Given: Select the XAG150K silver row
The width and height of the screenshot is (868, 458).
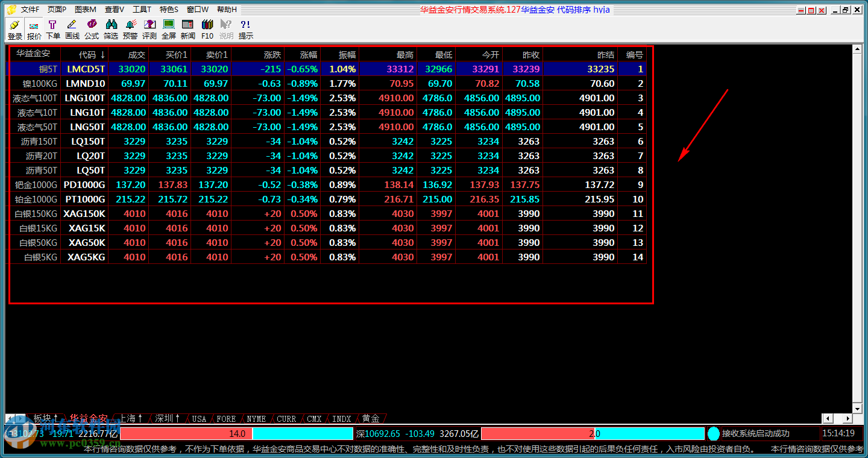Looking at the screenshot, I should (327, 213).
